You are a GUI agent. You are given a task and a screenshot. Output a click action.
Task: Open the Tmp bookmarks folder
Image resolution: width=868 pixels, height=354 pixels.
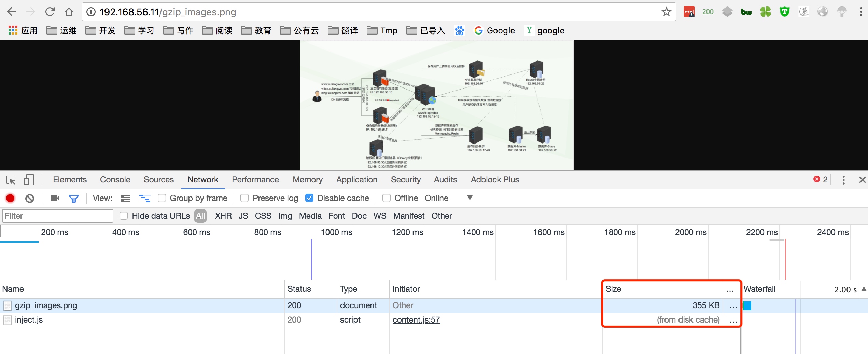[x=382, y=31]
